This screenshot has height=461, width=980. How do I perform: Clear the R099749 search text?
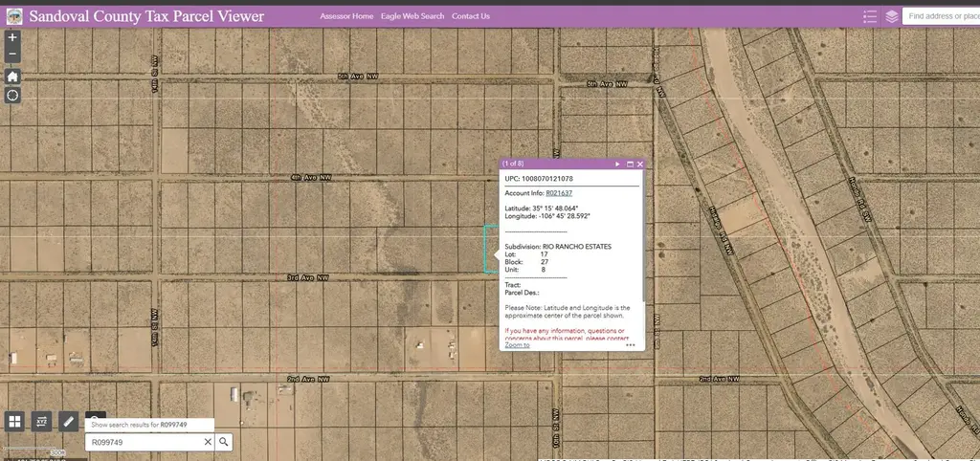[x=208, y=442]
